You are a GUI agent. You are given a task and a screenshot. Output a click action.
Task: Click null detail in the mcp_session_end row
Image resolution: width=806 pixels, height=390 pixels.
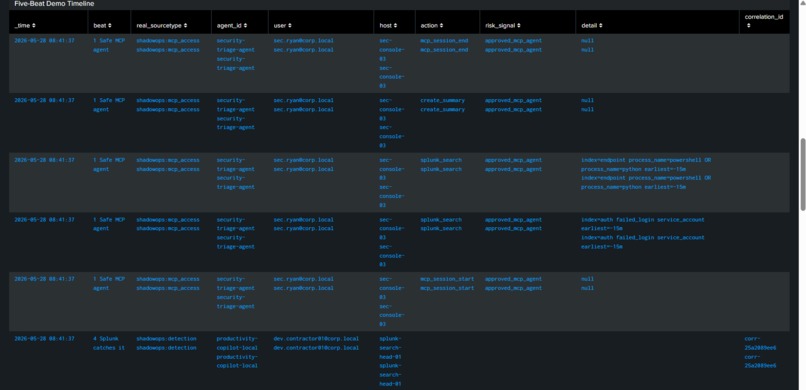pos(587,45)
